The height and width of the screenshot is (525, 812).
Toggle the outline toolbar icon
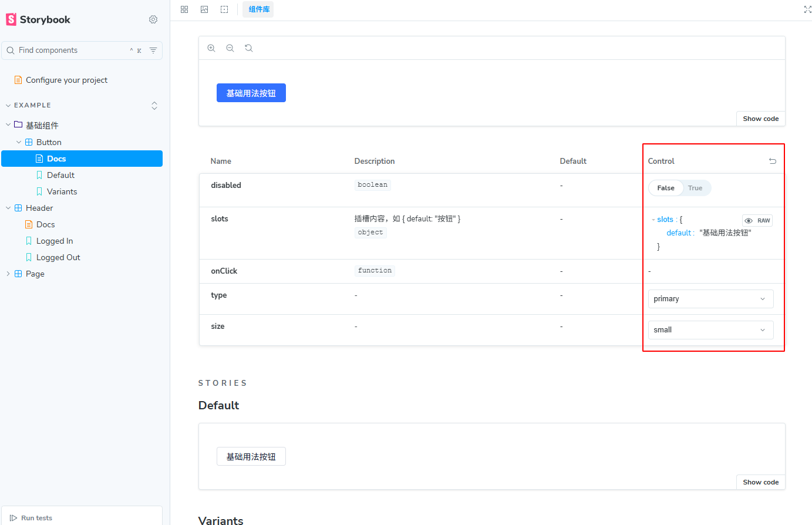[x=224, y=9]
